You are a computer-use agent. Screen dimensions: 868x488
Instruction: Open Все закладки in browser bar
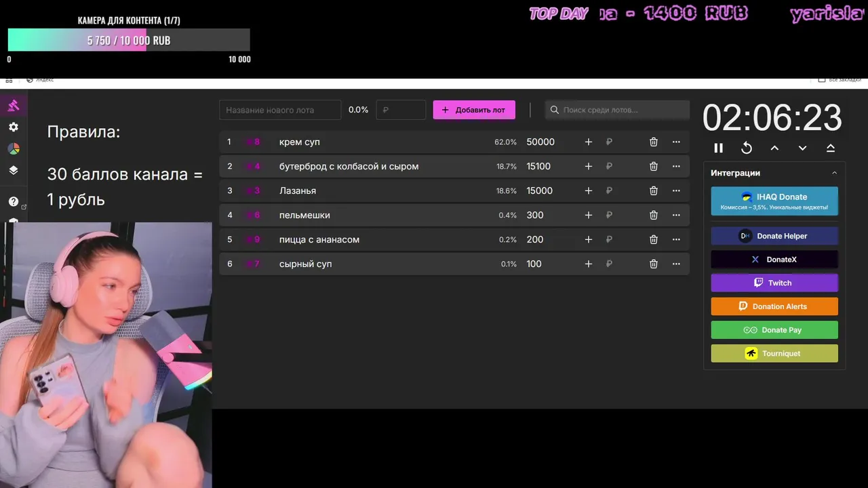tap(840, 79)
